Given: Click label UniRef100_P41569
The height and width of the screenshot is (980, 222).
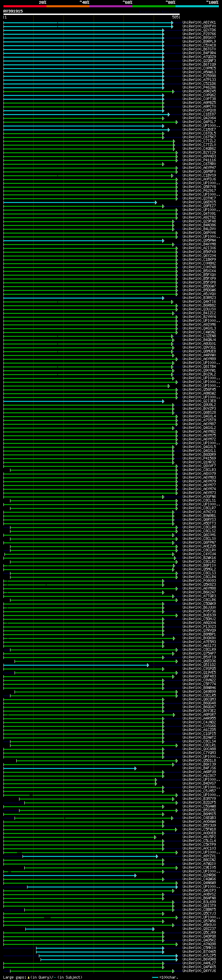Looking at the screenshot, I should tap(199, 459).
